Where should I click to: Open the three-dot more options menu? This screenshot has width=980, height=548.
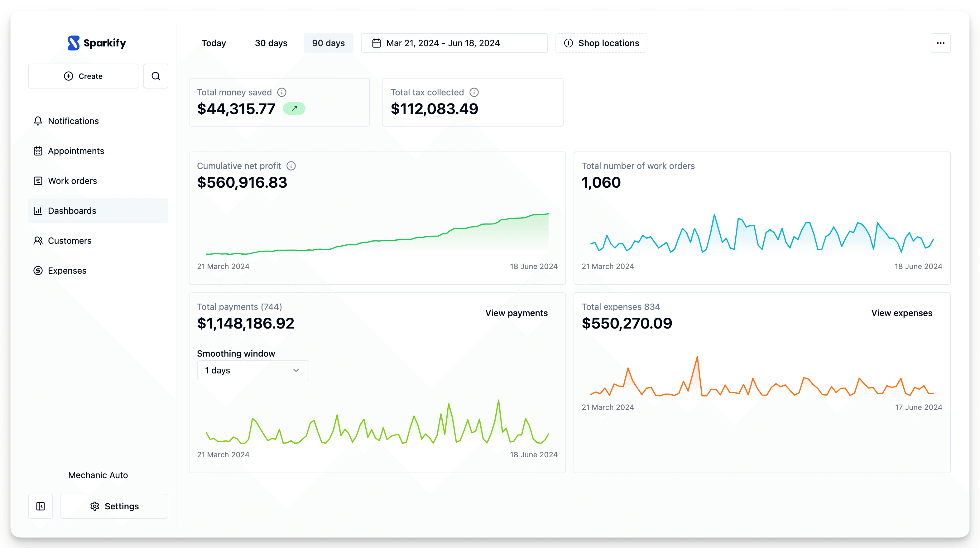[x=940, y=43]
